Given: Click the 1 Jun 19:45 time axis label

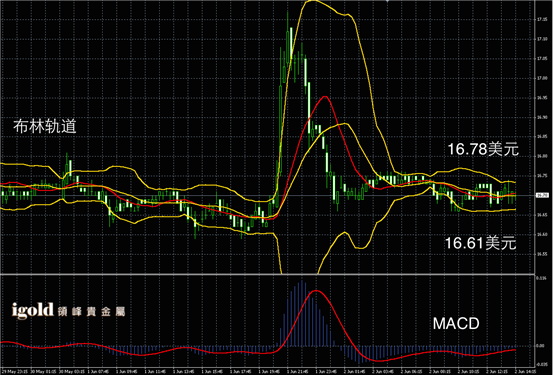Looking at the screenshot, I should pos(270,371).
